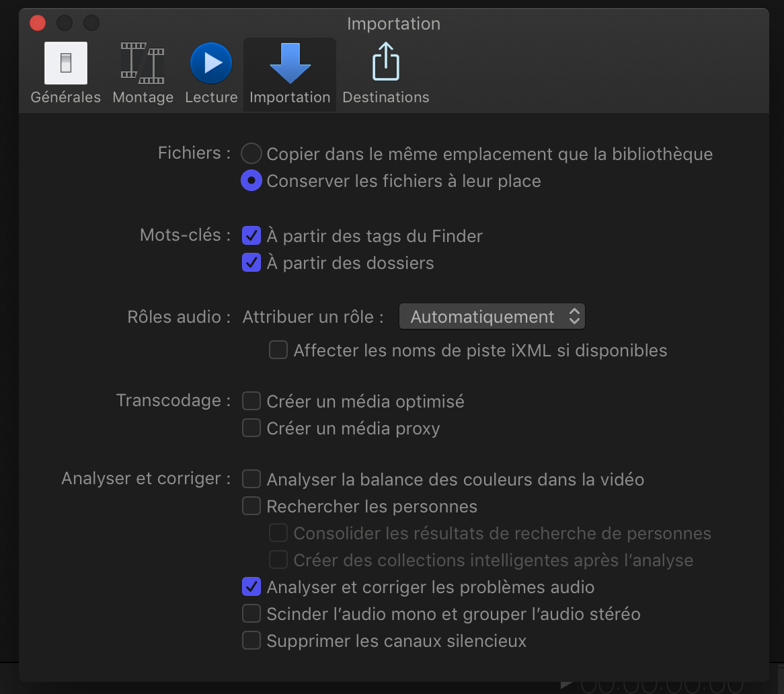Toggle À partir des dossiers checkbox
The width and height of the screenshot is (784, 694).
coord(251,262)
